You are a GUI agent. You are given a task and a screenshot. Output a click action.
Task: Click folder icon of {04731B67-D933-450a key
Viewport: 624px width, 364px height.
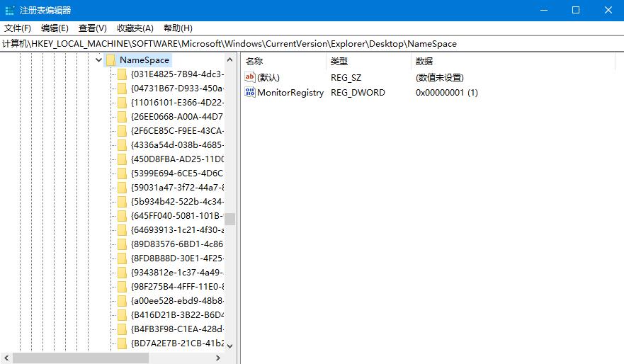click(122, 89)
